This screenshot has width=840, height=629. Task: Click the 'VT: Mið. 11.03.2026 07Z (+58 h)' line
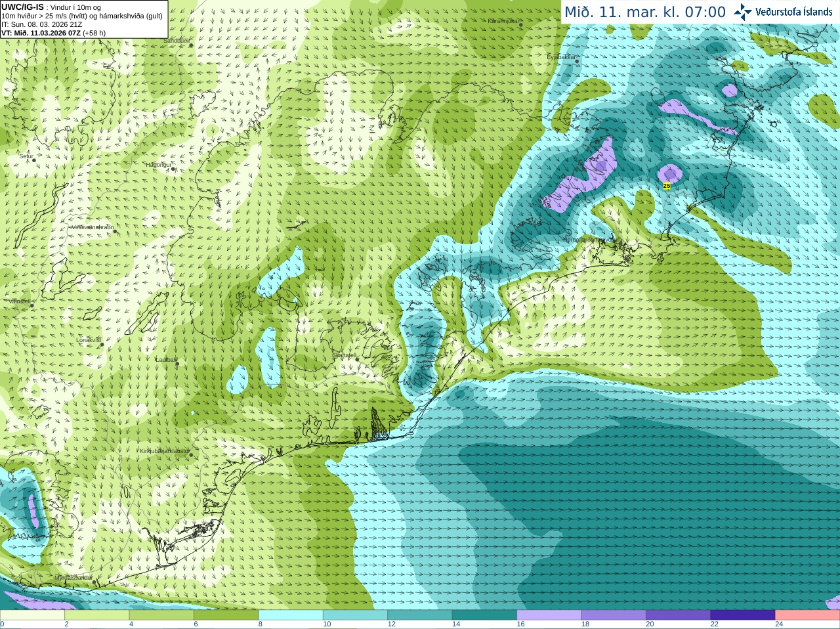(53, 33)
